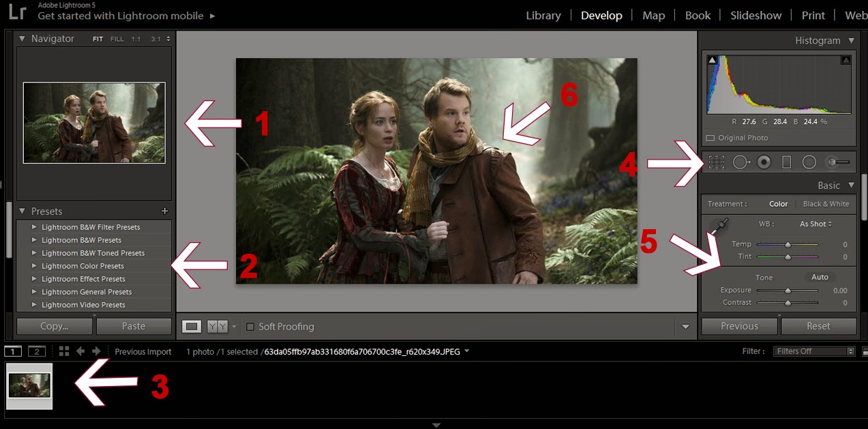The width and height of the screenshot is (868, 429).
Task: Click the Lr application logo
Action: (18, 12)
